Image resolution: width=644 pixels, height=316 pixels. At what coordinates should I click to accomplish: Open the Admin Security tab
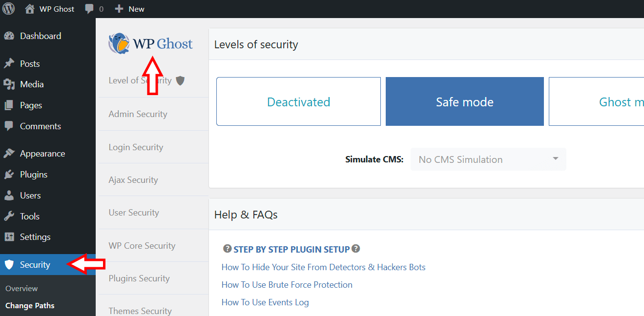tap(138, 114)
